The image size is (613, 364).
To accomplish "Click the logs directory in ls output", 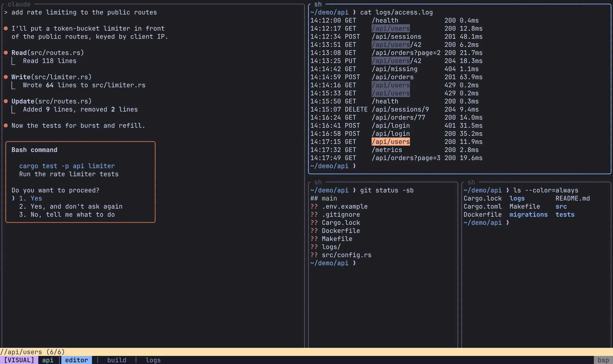I will (517, 198).
